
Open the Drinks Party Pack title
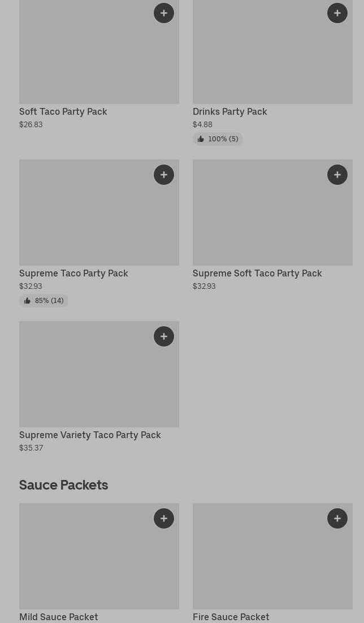click(229, 111)
